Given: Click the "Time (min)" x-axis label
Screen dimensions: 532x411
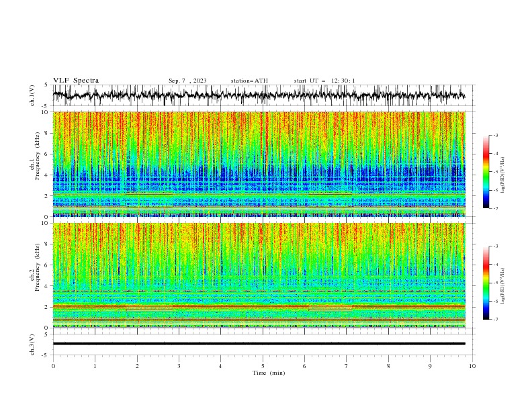Looking at the screenshot, I should pyautogui.click(x=269, y=373).
